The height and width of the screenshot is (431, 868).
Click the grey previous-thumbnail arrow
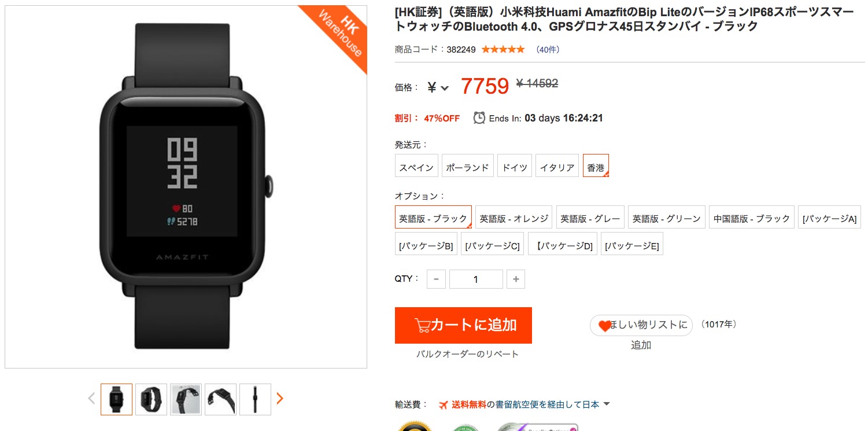[x=91, y=399]
